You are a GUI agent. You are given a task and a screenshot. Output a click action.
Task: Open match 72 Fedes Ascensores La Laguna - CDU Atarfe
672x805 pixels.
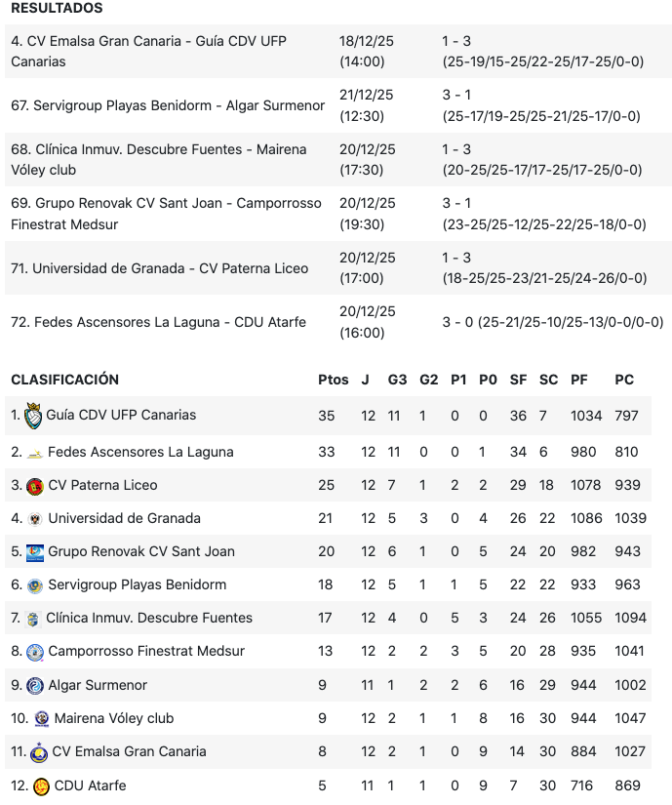[x=158, y=322]
